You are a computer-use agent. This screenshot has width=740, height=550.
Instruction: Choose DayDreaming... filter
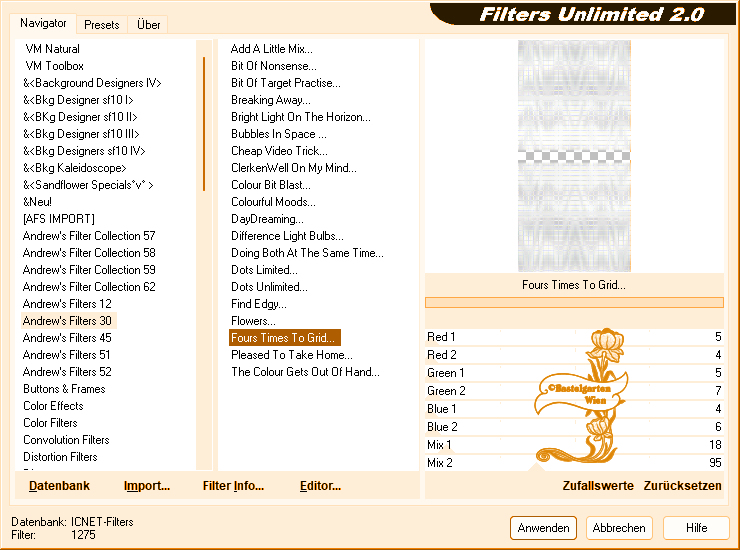pyautogui.click(x=267, y=219)
